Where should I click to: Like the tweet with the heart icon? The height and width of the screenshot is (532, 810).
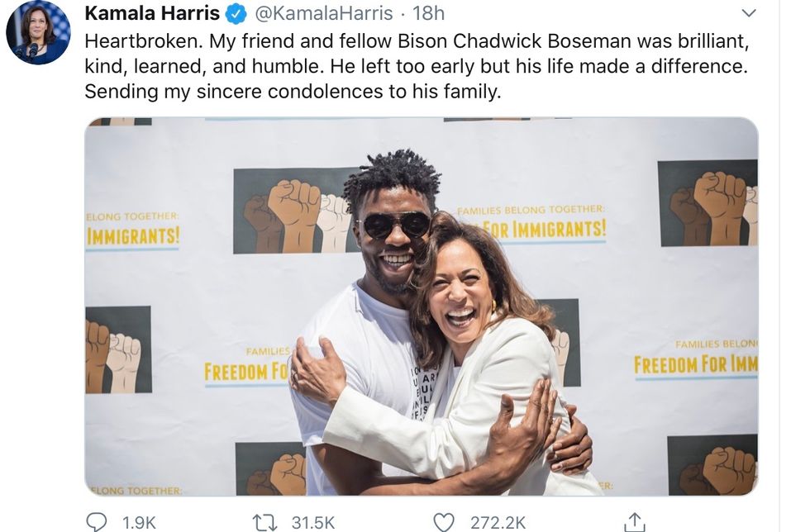444,522
